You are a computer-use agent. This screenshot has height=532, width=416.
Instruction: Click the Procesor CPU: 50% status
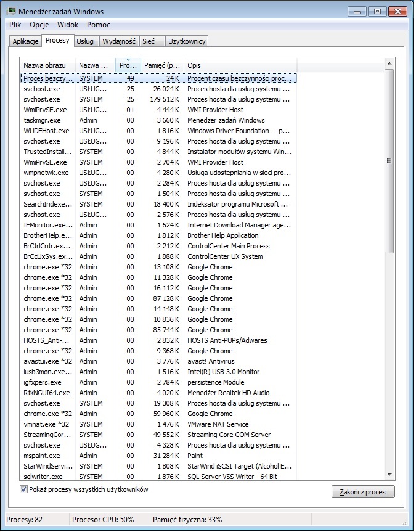[103, 520]
